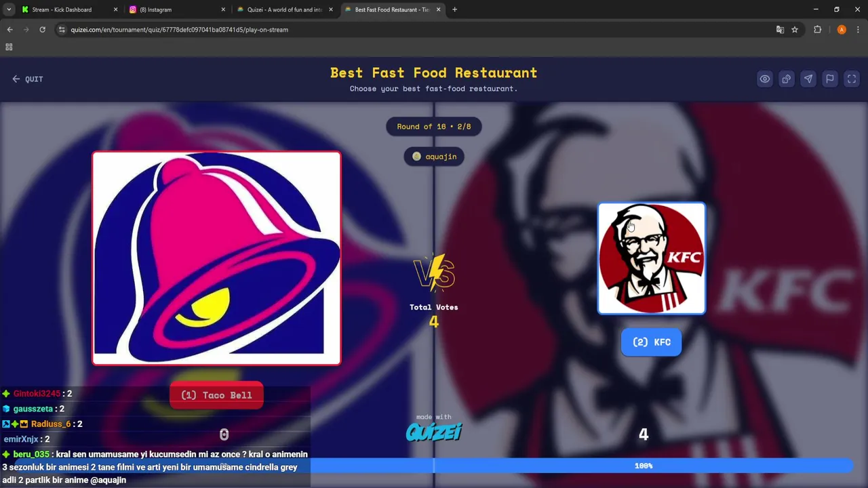Click chat user Radiuss_6
868x488 pixels.
coord(51,424)
